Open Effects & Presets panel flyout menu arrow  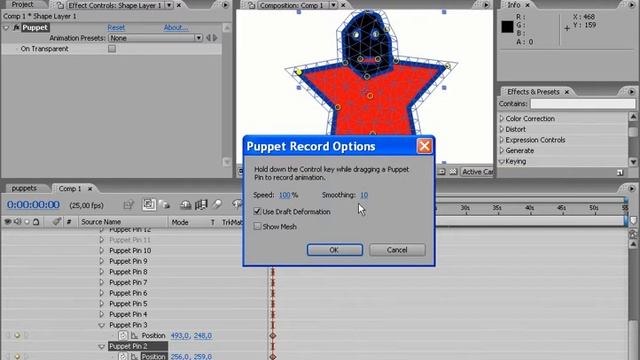pyautogui.click(x=631, y=91)
